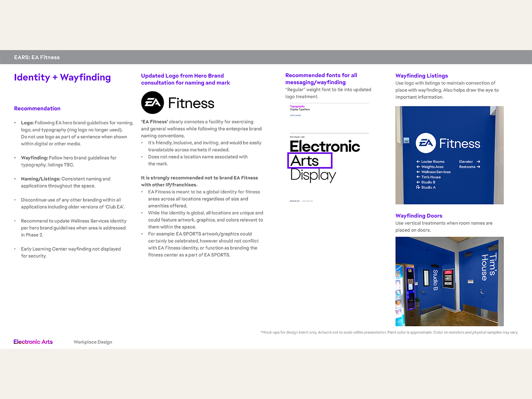
Task: Click the black "Fitness" wordmark
Action: pyautogui.click(x=191, y=103)
